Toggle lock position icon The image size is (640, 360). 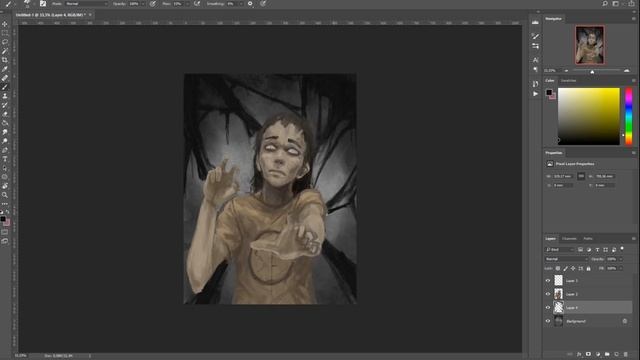coord(573,269)
